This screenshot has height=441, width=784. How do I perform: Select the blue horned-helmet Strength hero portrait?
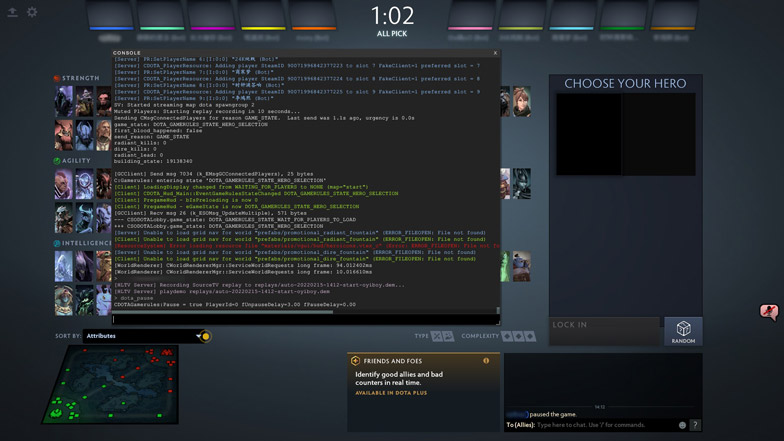(x=84, y=135)
